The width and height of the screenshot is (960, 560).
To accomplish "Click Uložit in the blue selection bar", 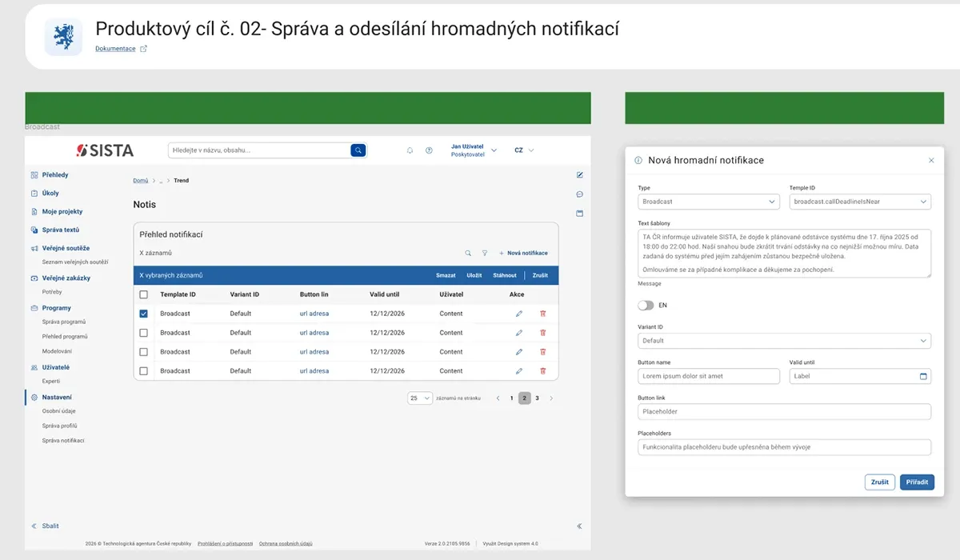I will [474, 275].
